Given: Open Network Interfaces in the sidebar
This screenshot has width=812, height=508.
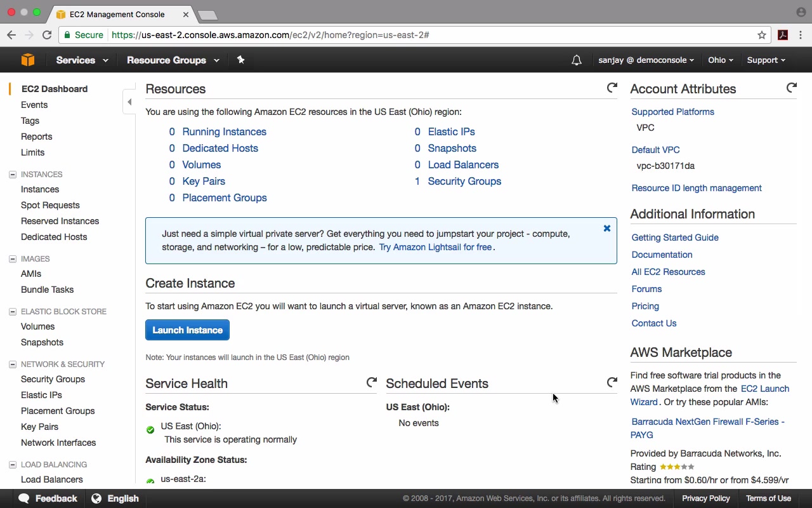Looking at the screenshot, I should 58,443.
